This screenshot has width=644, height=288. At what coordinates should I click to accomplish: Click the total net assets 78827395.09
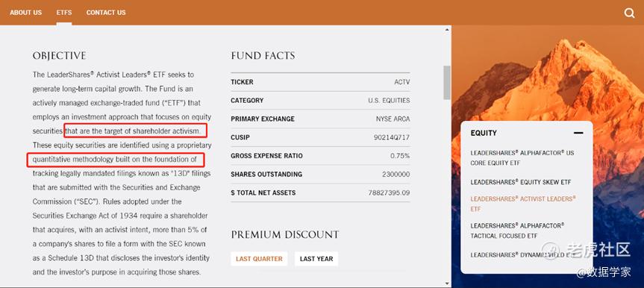[390, 192]
